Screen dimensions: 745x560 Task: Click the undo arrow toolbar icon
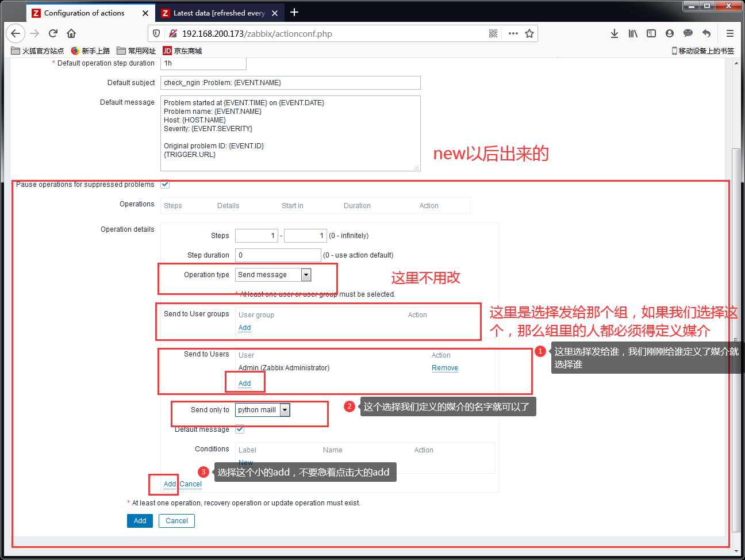pyautogui.click(x=706, y=33)
